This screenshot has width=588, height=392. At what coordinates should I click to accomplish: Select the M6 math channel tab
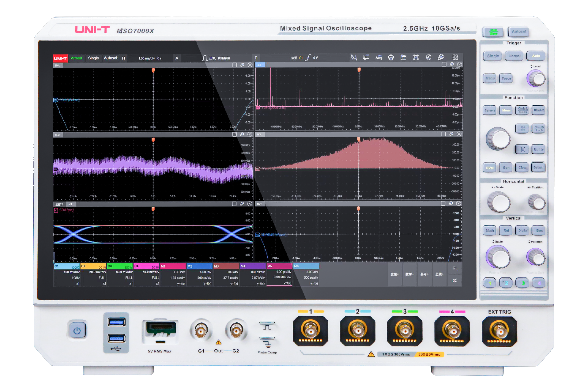pyautogui.click(x=306, y=275)
